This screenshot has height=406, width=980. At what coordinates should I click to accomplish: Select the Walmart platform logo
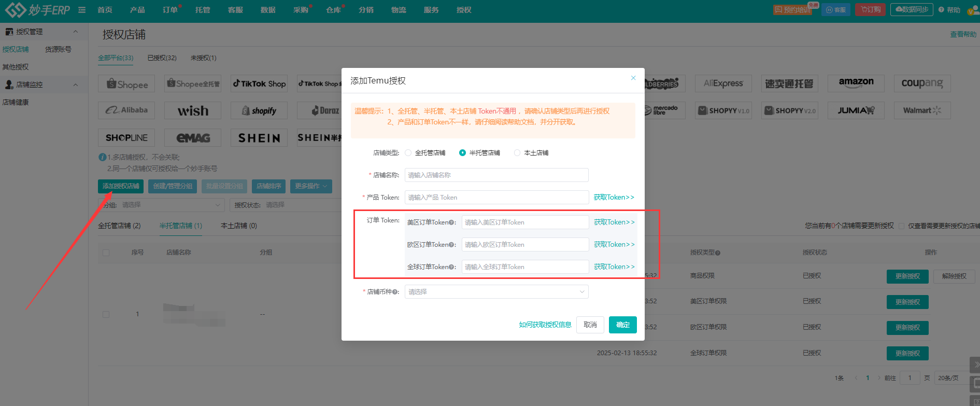[922, 110]
